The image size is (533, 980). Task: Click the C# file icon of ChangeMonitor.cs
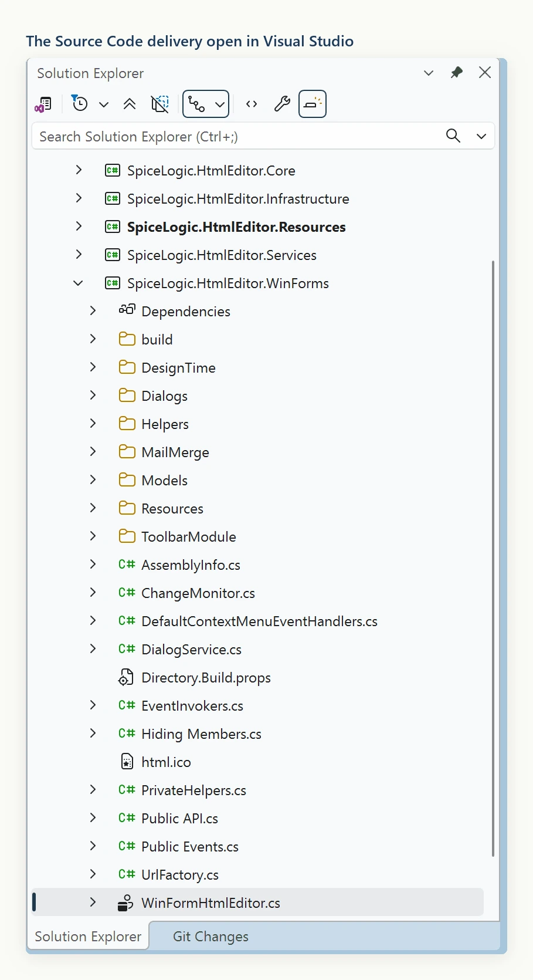127,593
